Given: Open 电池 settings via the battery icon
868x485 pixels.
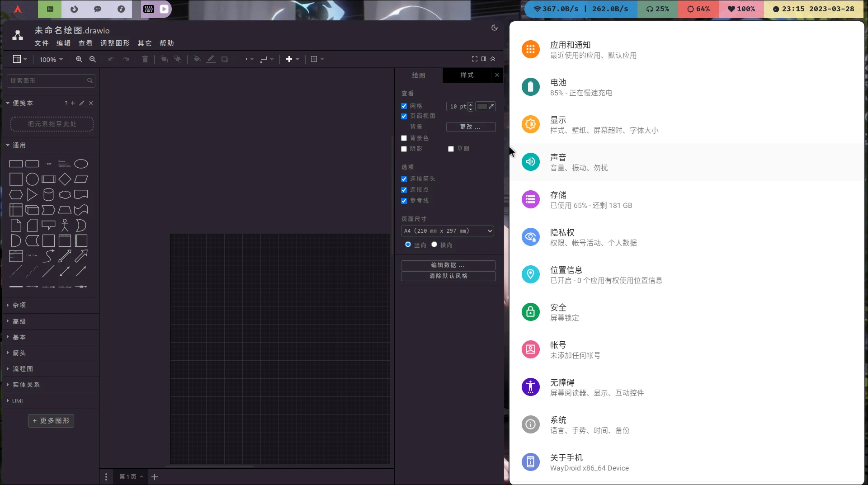Looking at the screenshot, I should (x=531, y=87).
